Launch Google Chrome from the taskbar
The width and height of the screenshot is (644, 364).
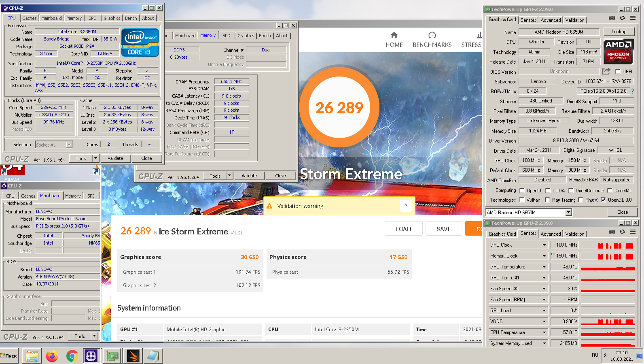[72, 356]
